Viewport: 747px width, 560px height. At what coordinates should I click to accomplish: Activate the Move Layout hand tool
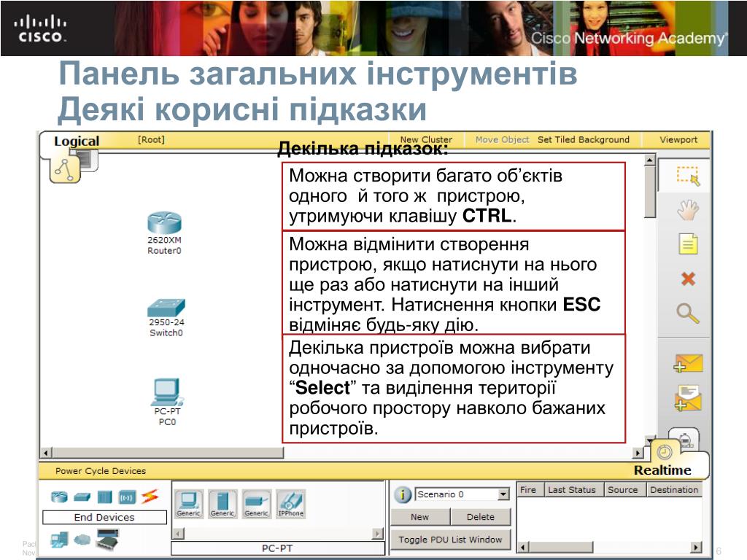click(x=688, y=210)
